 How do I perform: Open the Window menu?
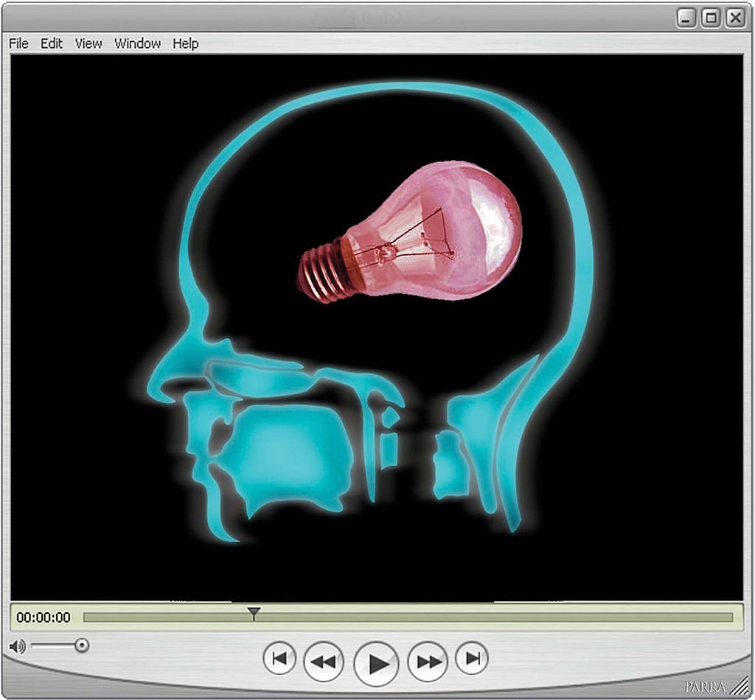[137, 43]
